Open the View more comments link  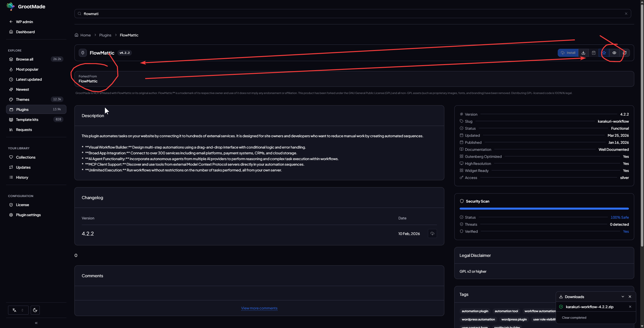(x=259, y=308)
